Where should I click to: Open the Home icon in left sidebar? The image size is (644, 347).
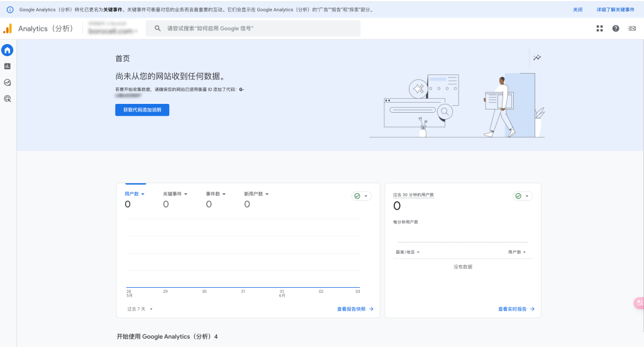pos(8,50)
